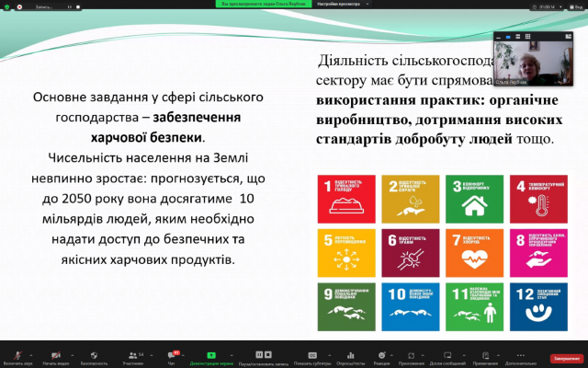Expand arrow beside Participants

point(152,355)
